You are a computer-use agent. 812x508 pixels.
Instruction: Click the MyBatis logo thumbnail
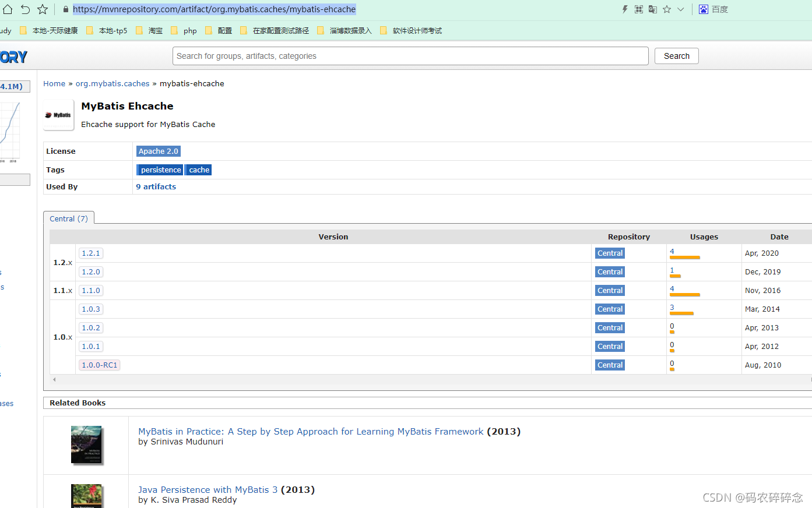tap(58, 115)
